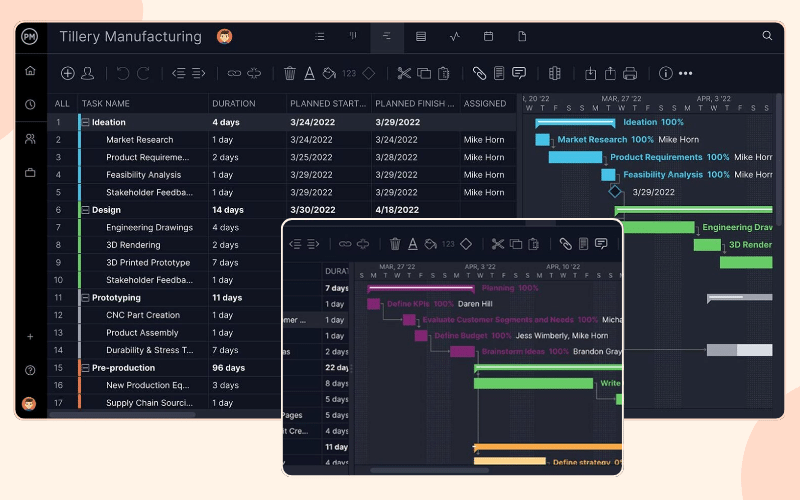Click the ALL column header

tap(62, 104)
